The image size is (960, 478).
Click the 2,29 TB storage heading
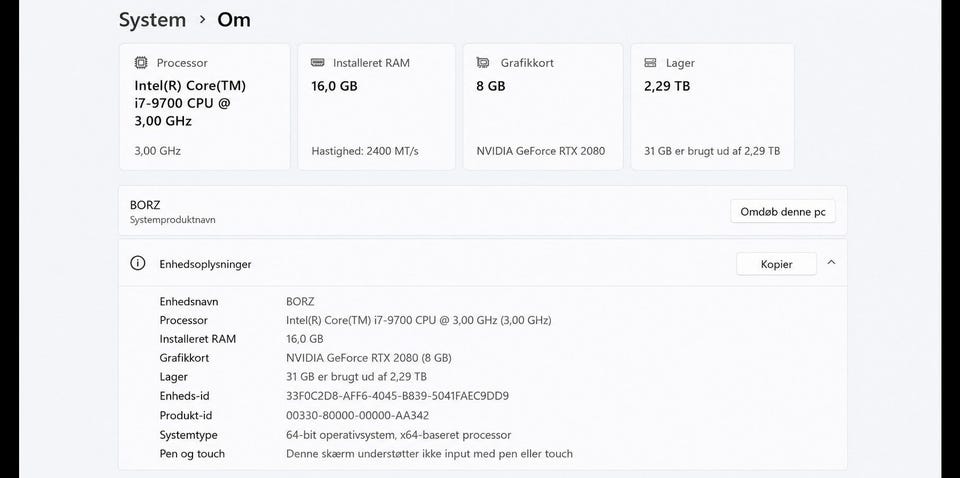[667, 86]
